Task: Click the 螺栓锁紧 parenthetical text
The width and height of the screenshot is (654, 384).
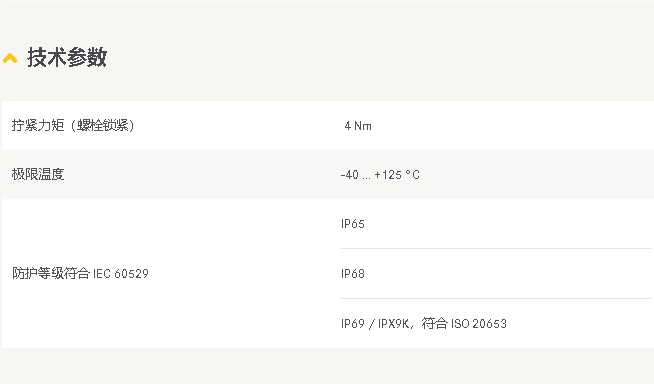Action: tap(103, 125)
